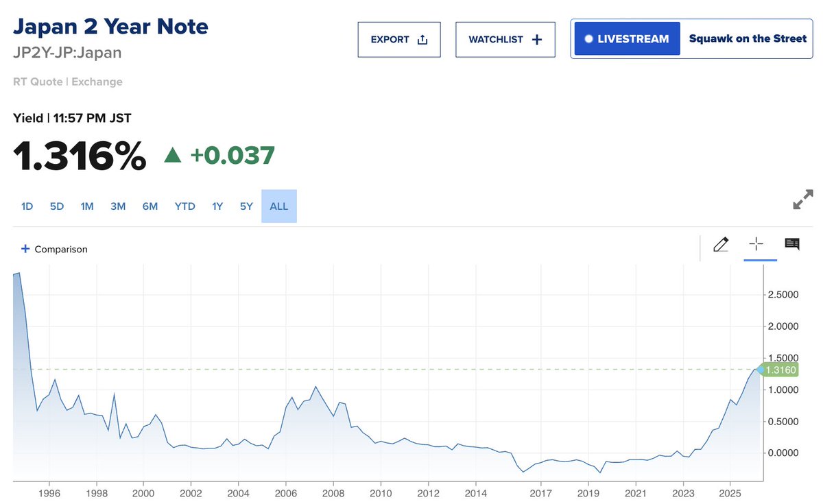The height and width of the screenshot is (504, 823).
Task: Reselect the ALL time range
Action: click(278, 206)
